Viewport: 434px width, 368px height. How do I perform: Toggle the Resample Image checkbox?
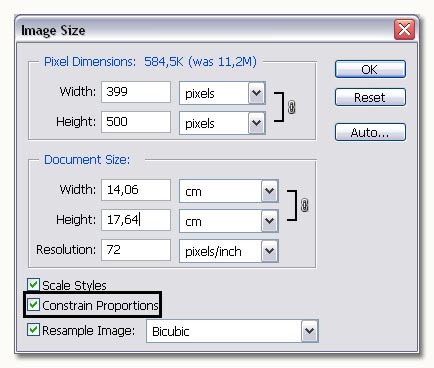(x=33, y=330)
